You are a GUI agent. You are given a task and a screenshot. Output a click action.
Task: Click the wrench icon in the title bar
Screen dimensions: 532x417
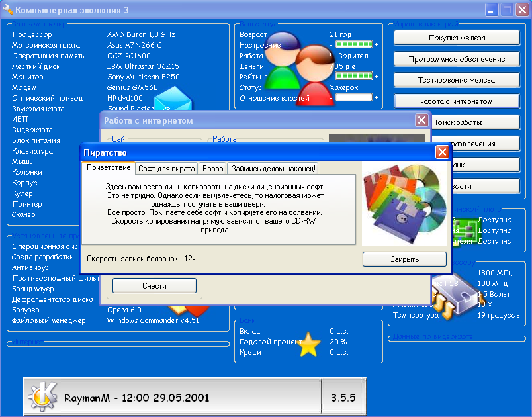(7, 9)
